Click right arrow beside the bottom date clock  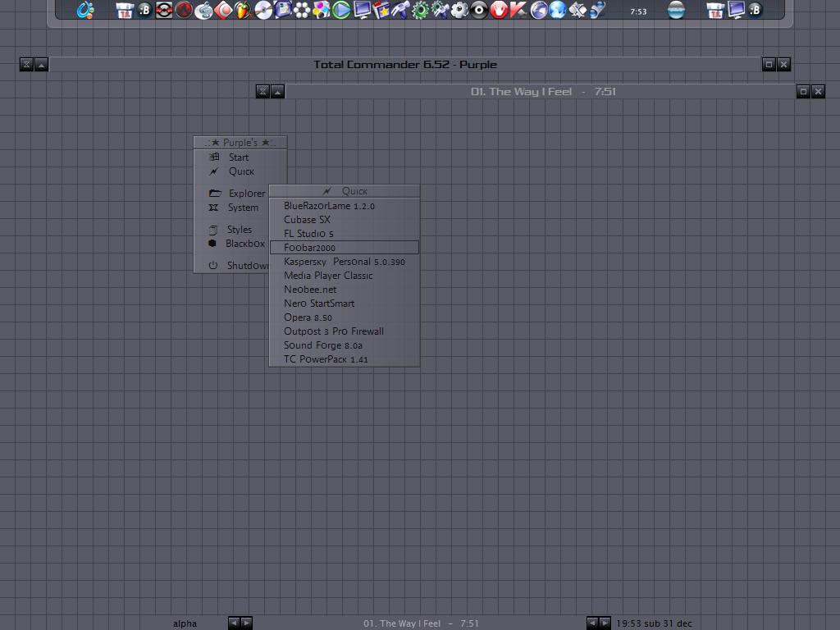pos(605,623)
